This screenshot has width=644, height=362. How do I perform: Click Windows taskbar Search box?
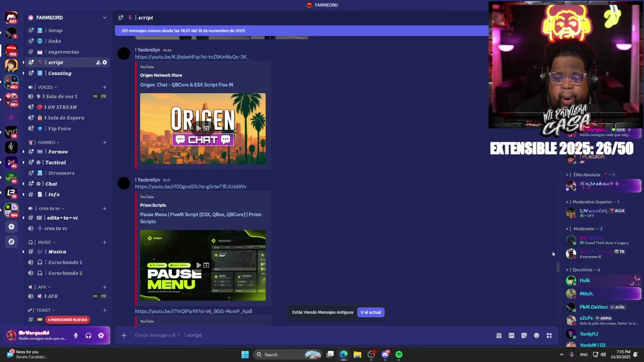point(288,354)
